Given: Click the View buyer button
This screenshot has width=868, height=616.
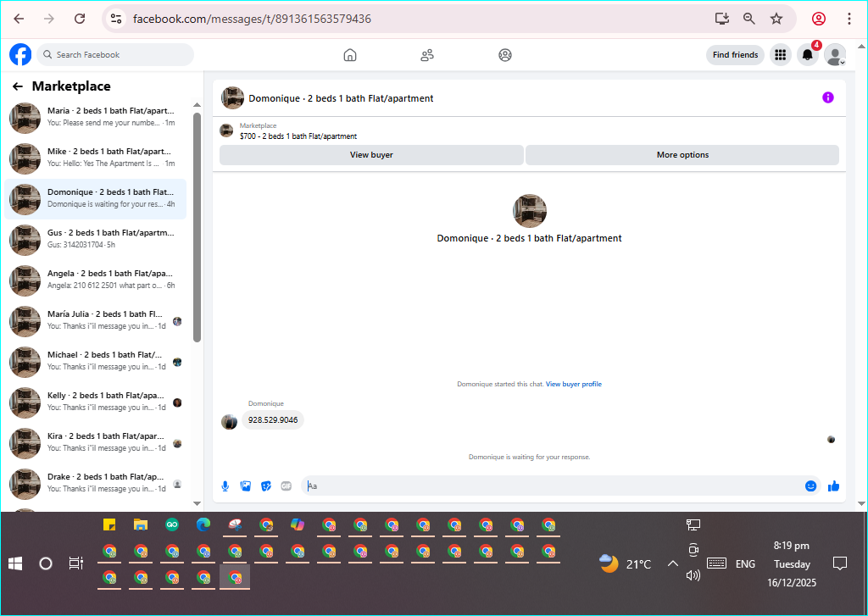Looking at the screenshot, I should (x=371, y=155).
